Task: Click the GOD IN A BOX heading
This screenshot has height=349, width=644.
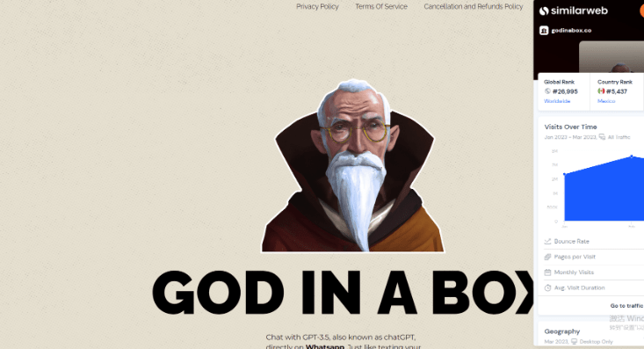Action: point(344,292)
